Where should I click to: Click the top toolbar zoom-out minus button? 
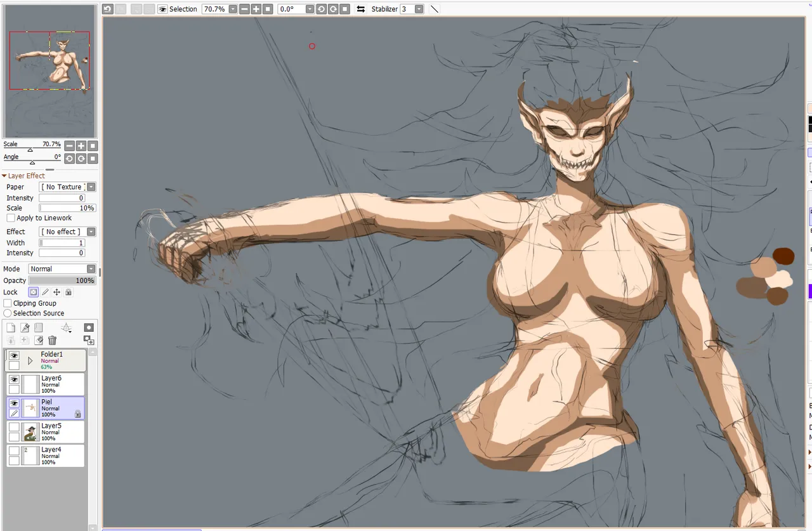pyautogui.click(x=244, y=9)
